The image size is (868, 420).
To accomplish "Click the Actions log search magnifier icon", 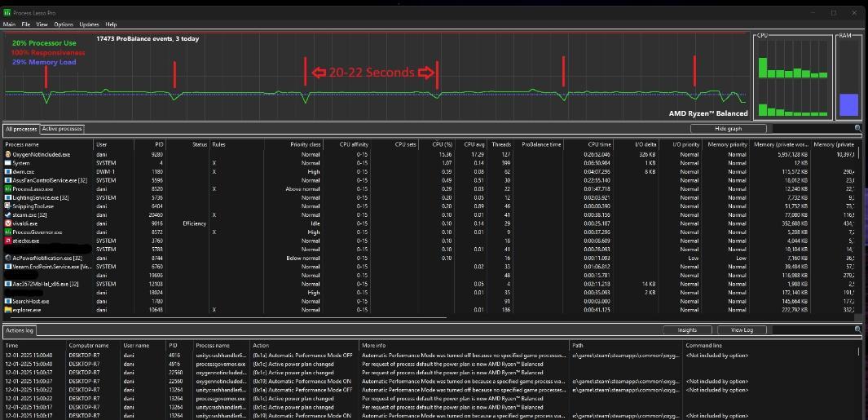I will [x=857, y=329].
